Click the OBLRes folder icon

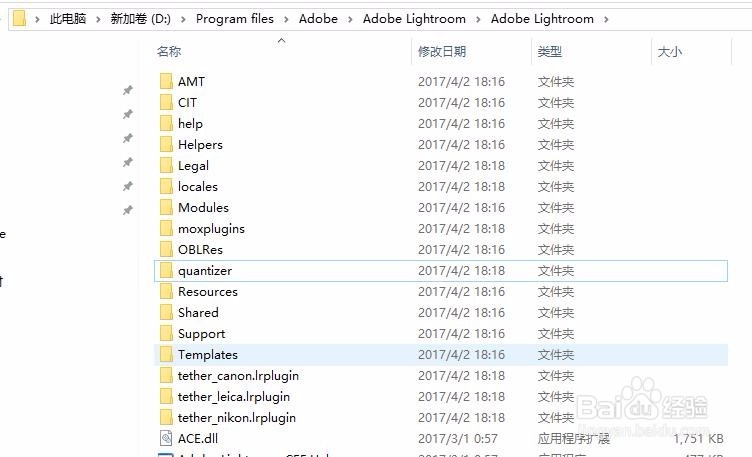coord(166,249)
